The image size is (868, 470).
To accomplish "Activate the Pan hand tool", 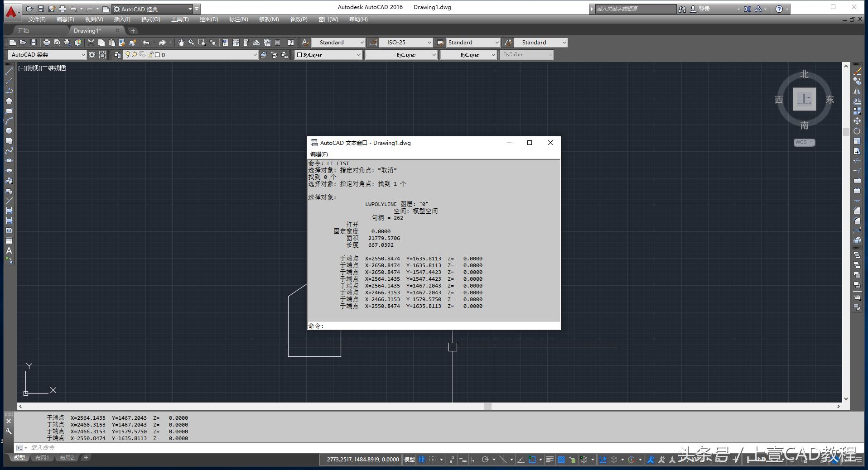I will [x=181, y=43].
